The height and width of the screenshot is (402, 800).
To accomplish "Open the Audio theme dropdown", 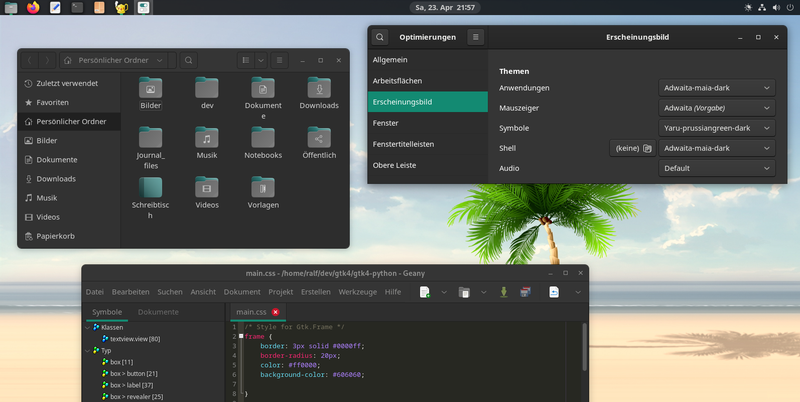I will tap(717, 168).
